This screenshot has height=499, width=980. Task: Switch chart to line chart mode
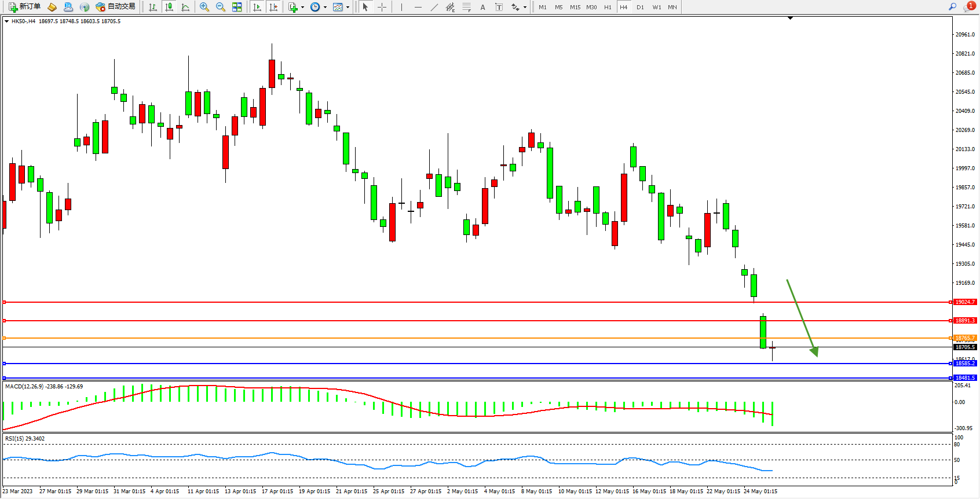[x=185, y=7]
